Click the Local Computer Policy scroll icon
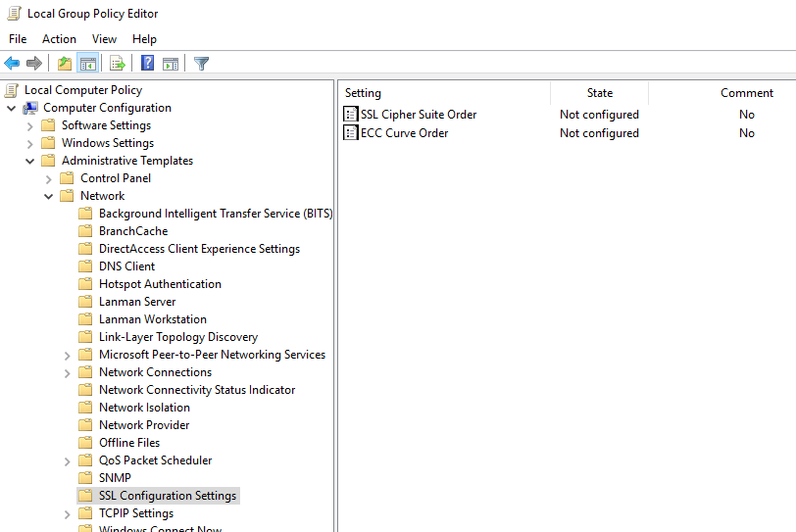Screen dimensions: 796x532 click(x=12, y=90)
